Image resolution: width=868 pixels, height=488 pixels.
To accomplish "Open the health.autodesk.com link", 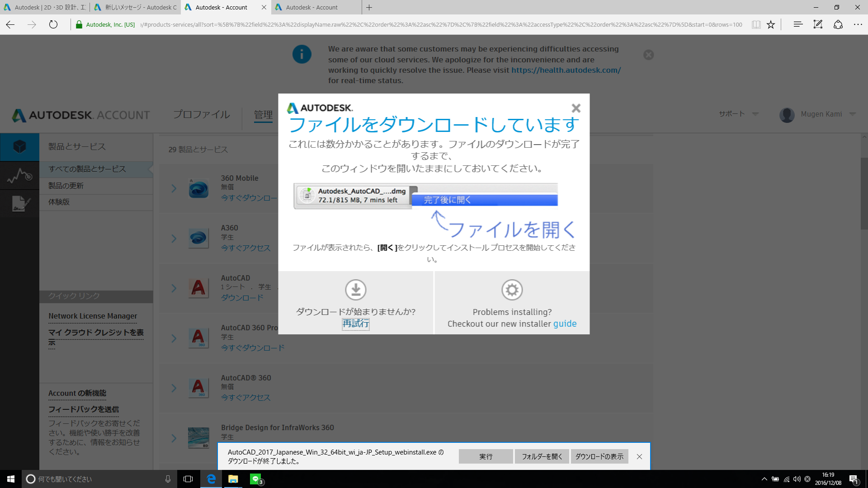I will [566, 70].
